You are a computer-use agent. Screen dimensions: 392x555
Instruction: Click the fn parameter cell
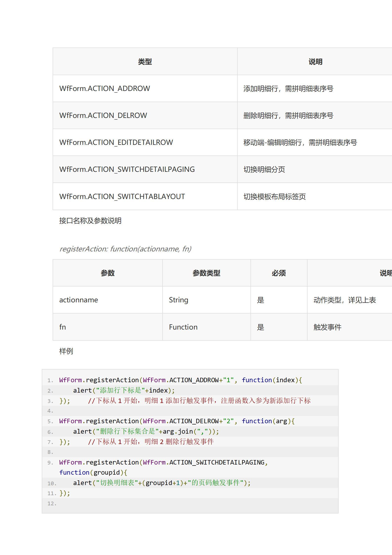[x=62, y=327]
